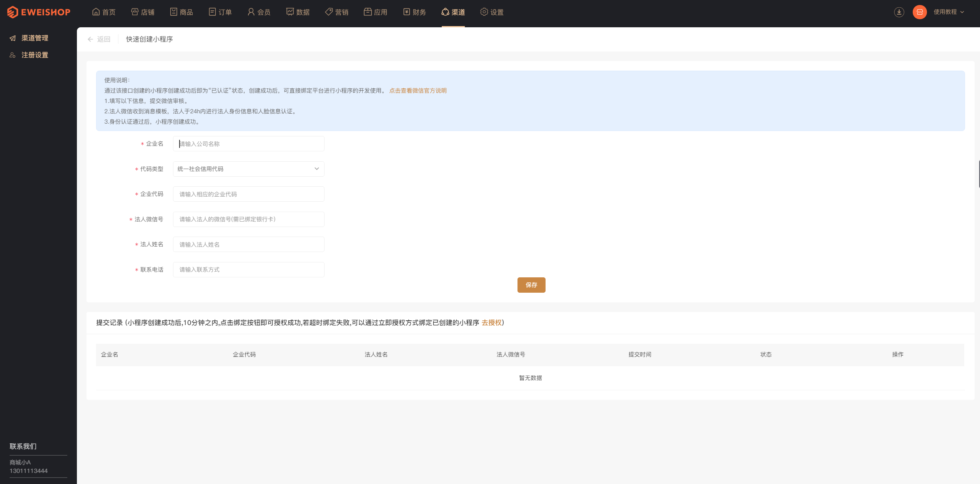This screenshot has width=980, height=484.
Task: Click the 操作 column header
Action: pos(898,355)
